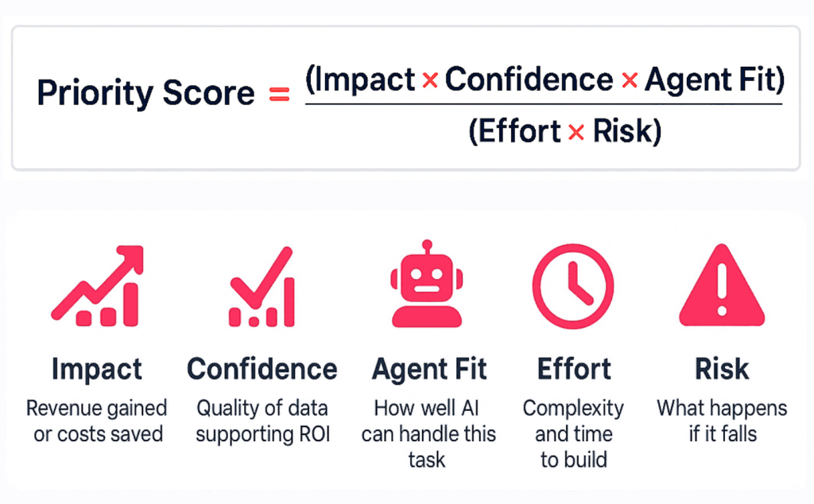Select the bold Agent Fit heading under robot
Image resolution: width=814 pixels, height=504 pixels.
(429, 369)
